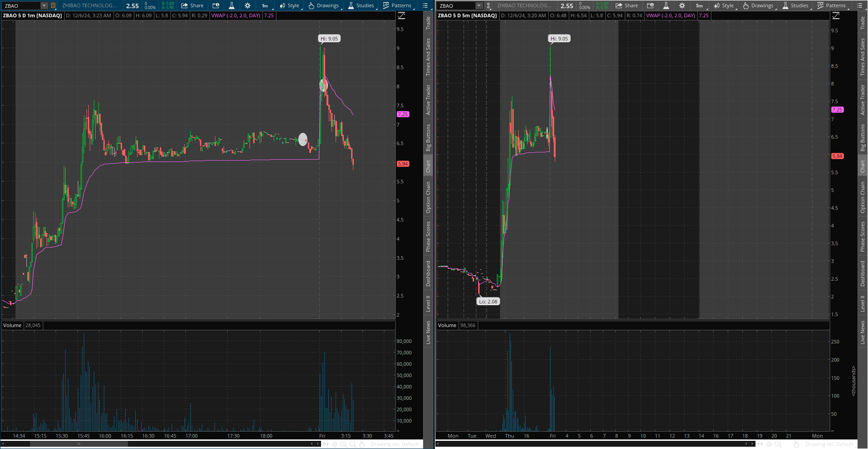Click the 5.94 last price tag on right chart axis
The height and width of the screenshot is (449, 868).
pyautogui.click(x=837, y=156)
